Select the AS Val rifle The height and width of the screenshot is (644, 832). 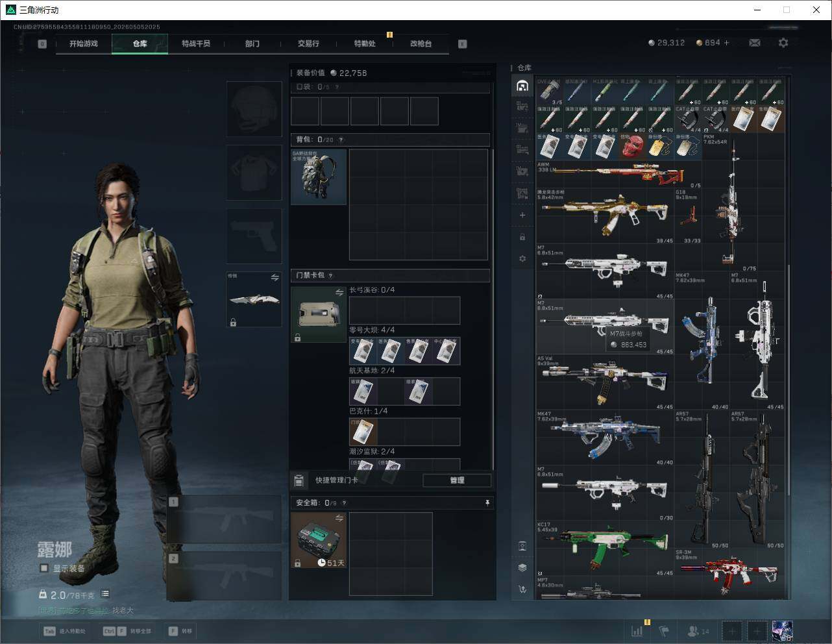[605, 382]
